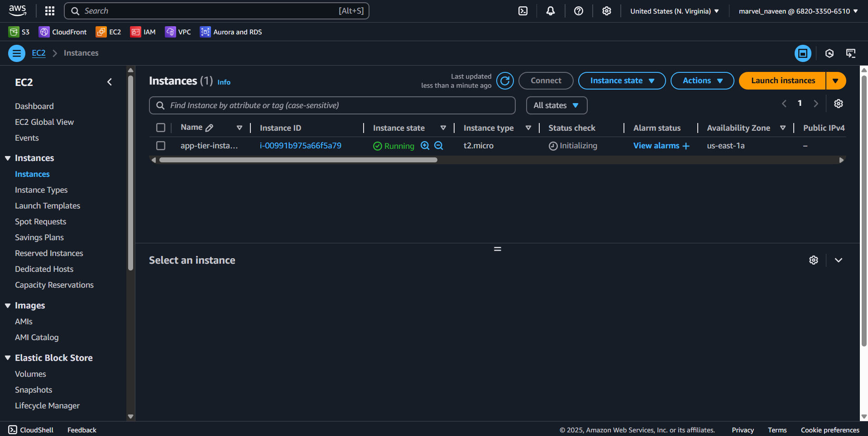Focus the top Search box
Screen dimensions: 868x436
[217, 11]
